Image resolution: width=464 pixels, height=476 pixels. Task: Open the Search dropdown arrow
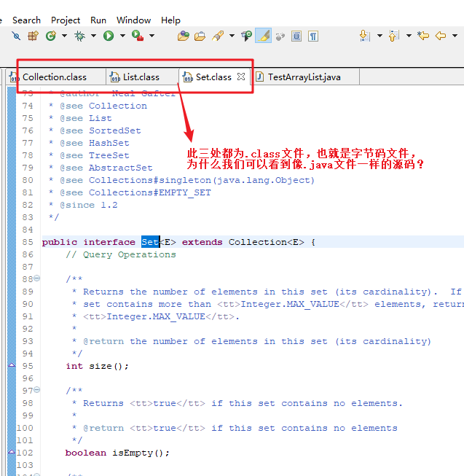tap(232, 36)
